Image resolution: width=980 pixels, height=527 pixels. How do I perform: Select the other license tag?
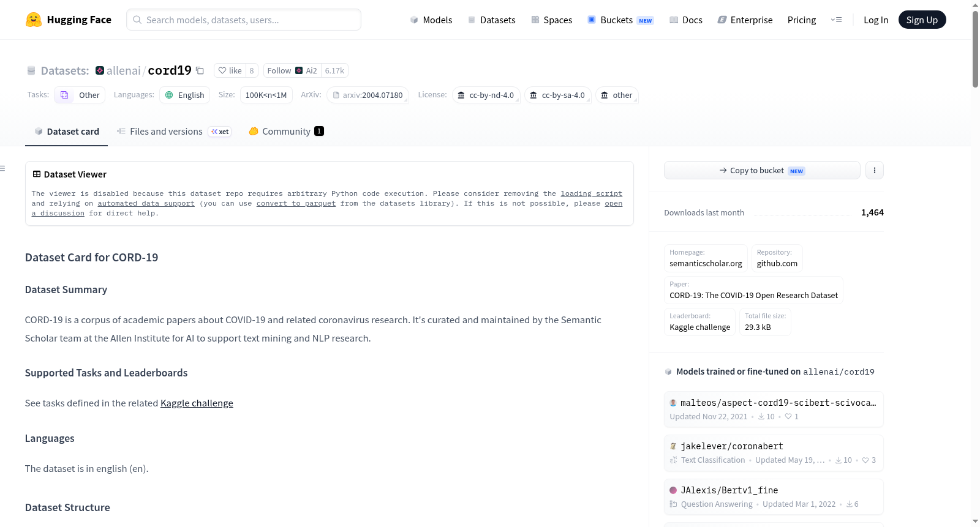tap(617, 95)
